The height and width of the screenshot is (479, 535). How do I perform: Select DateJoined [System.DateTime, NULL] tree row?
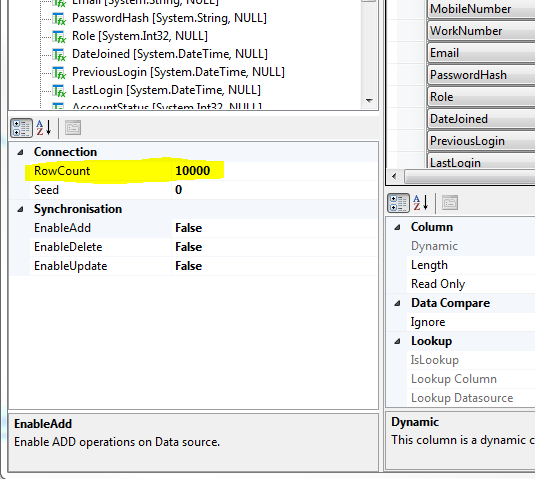[x=170, y=54]
